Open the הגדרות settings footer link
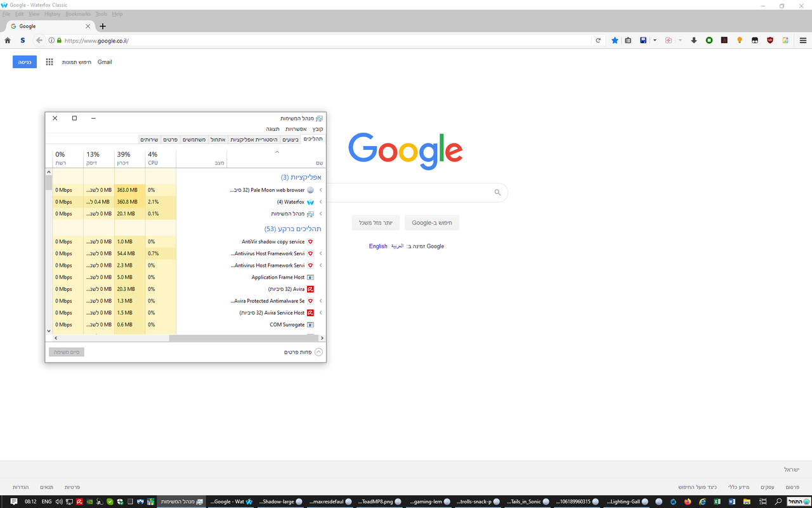 pos(21,487)
